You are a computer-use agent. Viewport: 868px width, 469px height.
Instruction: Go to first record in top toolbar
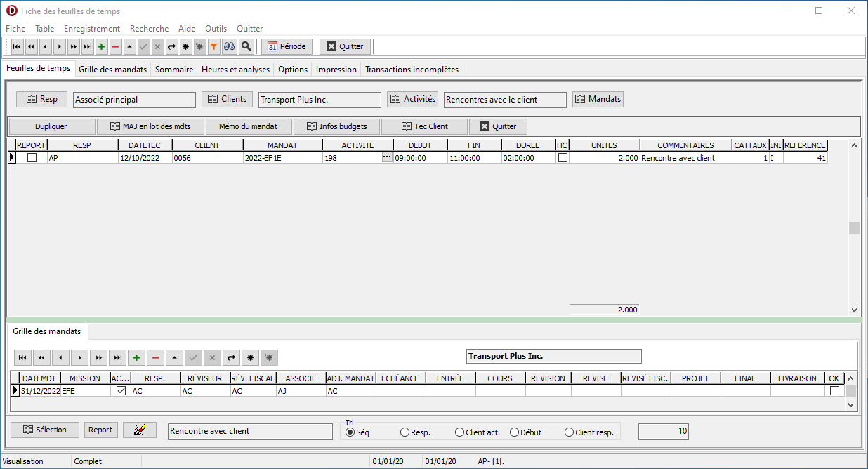click(18, 46)
